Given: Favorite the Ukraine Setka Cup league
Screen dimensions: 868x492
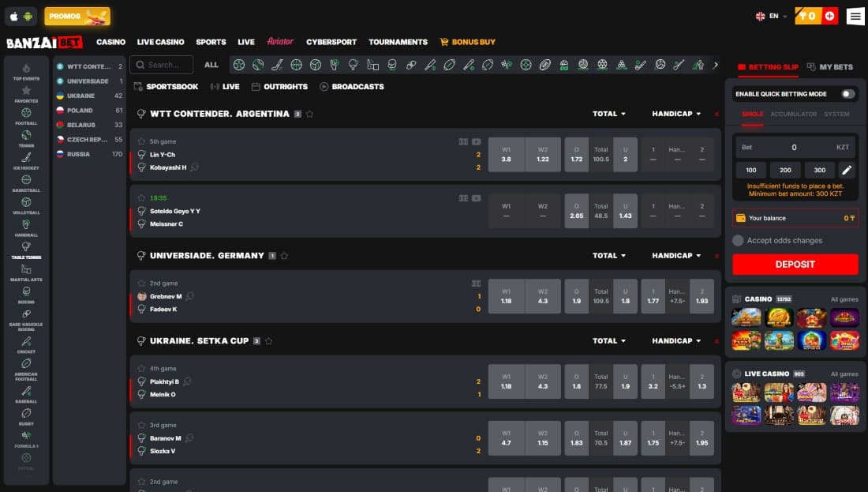Looking at the screenshot, I should (x=268, y=341).
